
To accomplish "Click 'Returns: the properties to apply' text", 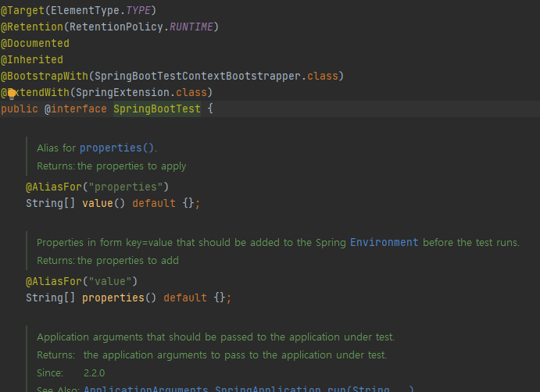I will (112, 166).
